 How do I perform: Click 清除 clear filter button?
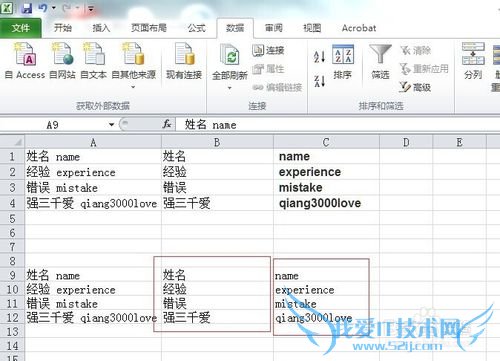(x=416, y=50)
